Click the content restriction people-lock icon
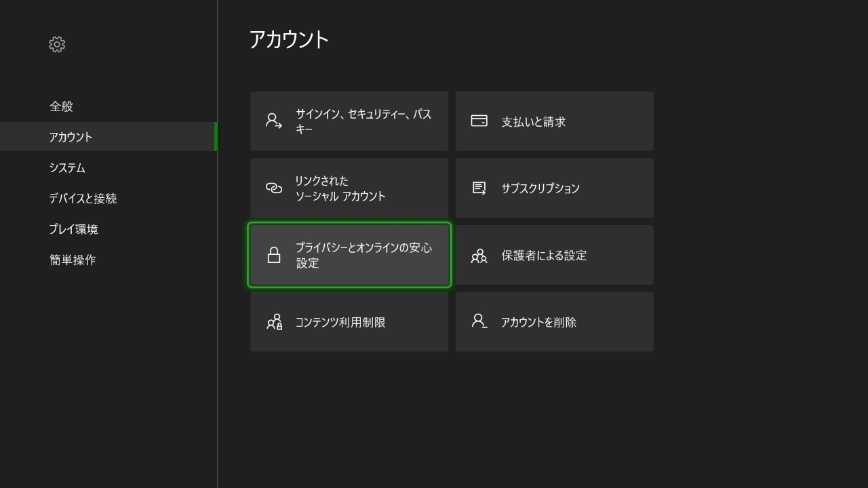The height and width of the screenshot is (488, 868). (x=274, y=322)
